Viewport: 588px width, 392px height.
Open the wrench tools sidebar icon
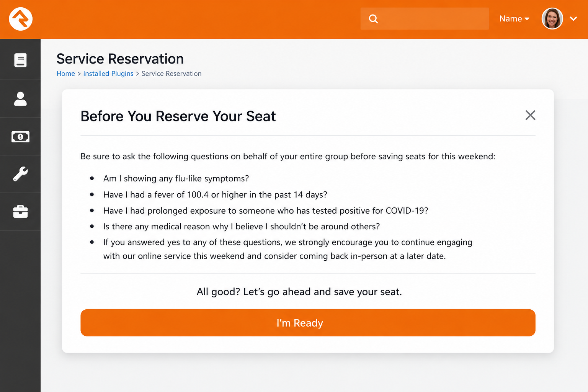tap(20, 174)
